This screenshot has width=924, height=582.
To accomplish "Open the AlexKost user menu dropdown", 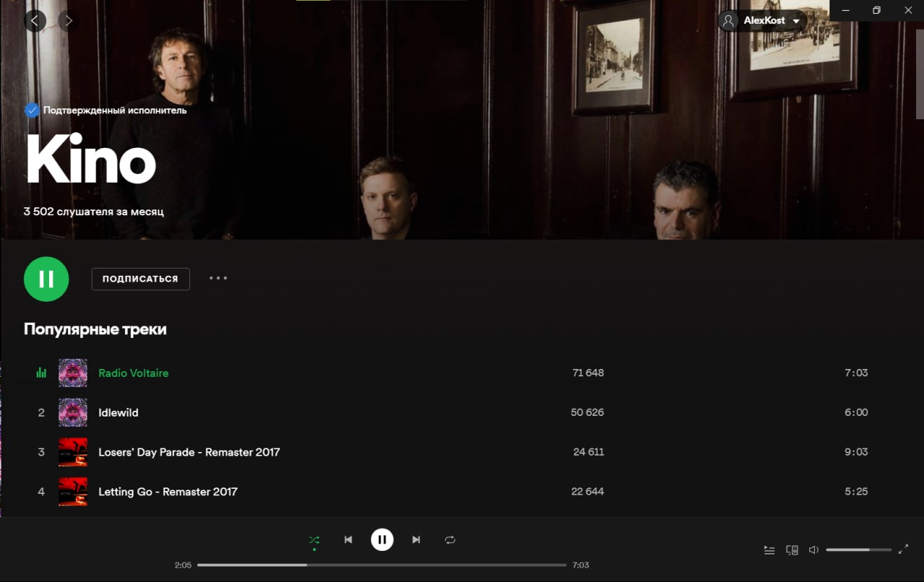I will [762, 20].
